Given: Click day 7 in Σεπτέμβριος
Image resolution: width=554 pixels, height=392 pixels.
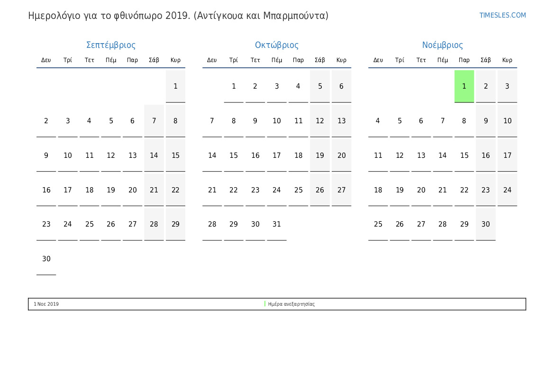Looking at the screenshot, I should point(154,121).
